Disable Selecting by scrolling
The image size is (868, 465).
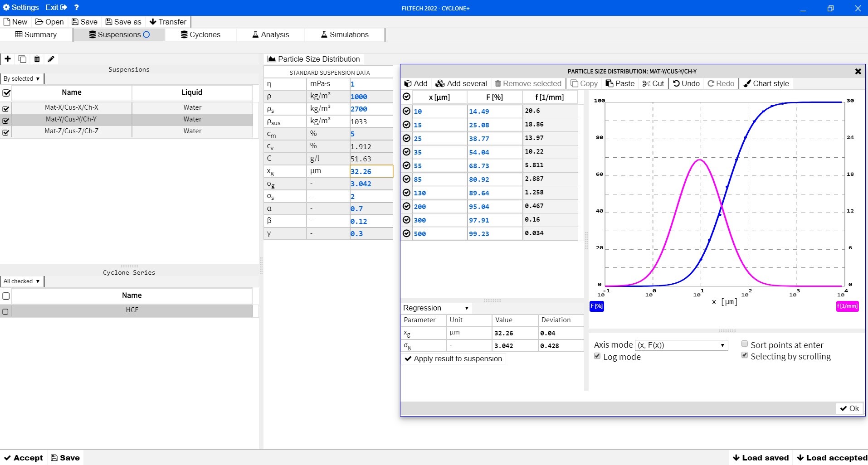(x=744, y=355)
